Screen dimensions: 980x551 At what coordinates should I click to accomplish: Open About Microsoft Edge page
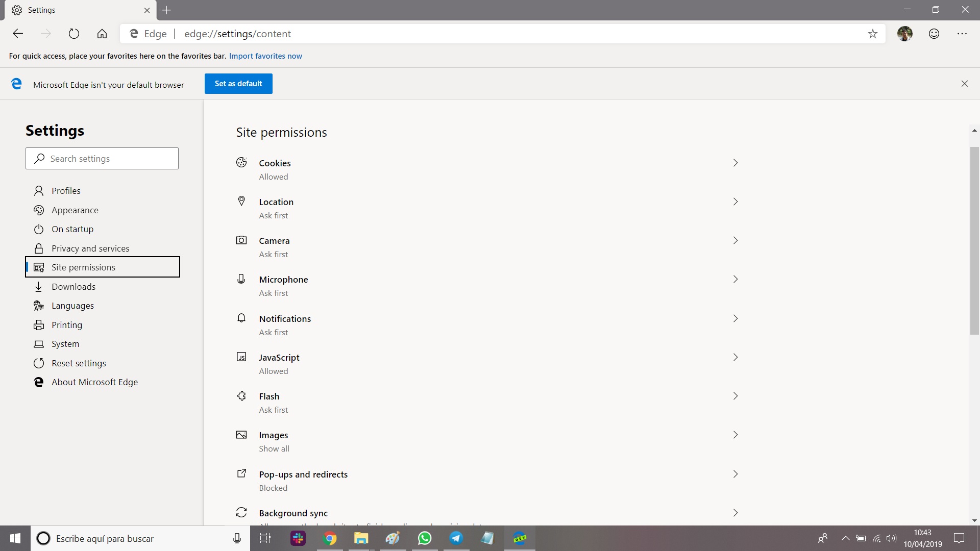94,382
